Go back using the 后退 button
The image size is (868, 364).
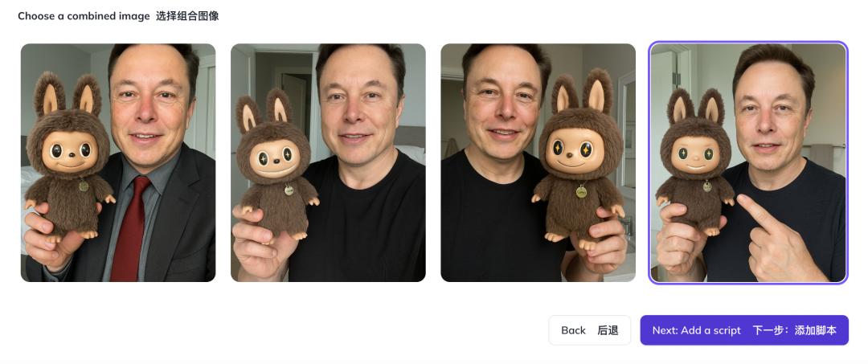590,330
